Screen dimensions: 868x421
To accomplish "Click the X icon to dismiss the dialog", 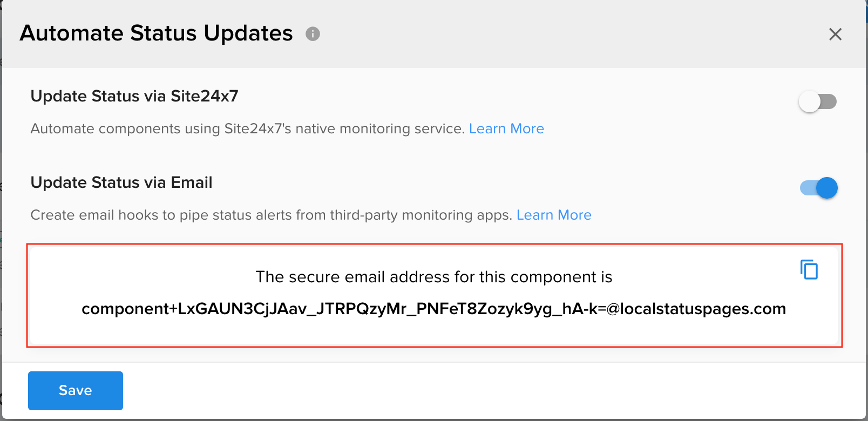I will (x=835, y=34).
